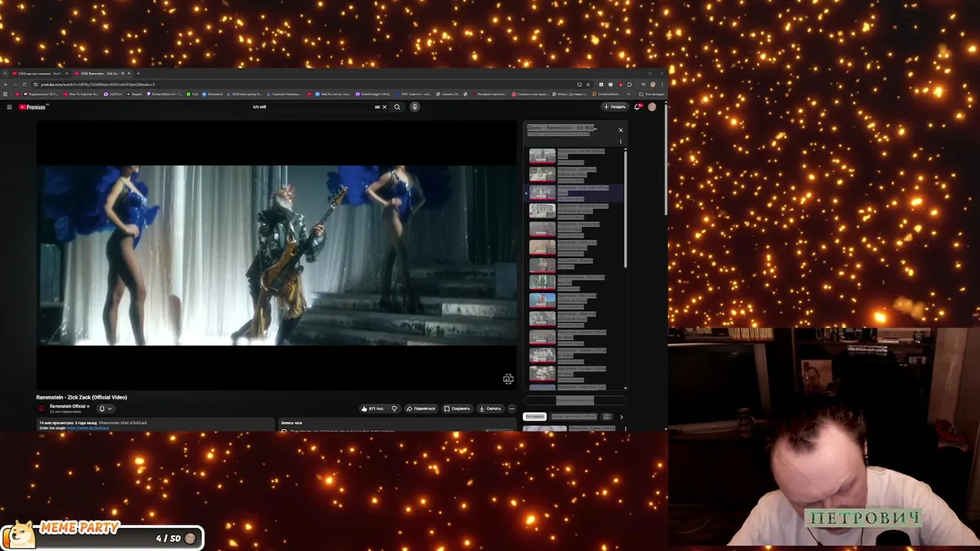This screenshot has height=551, width=980.
Task: Go to YouTube Premium home logo
Action: [x=32, y=107]
